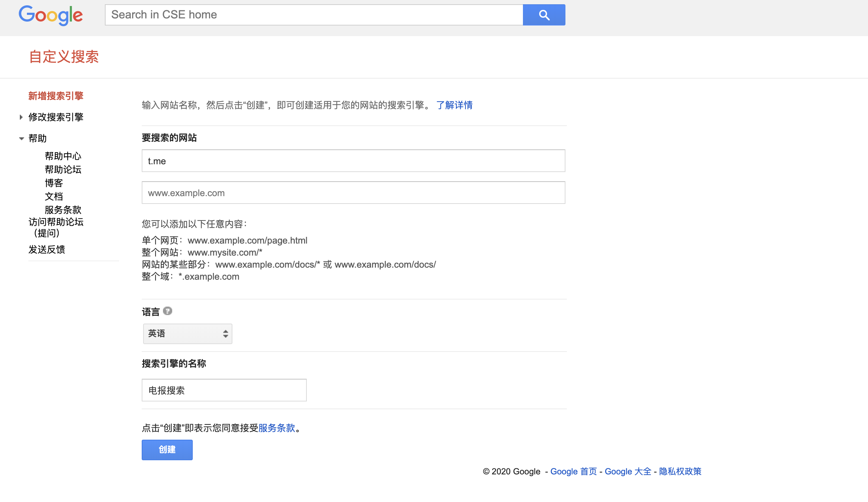The width and height of the screenshot is (868, 502).
Task: Click the blue magnifier search button
Action: (x=544, y=15)
